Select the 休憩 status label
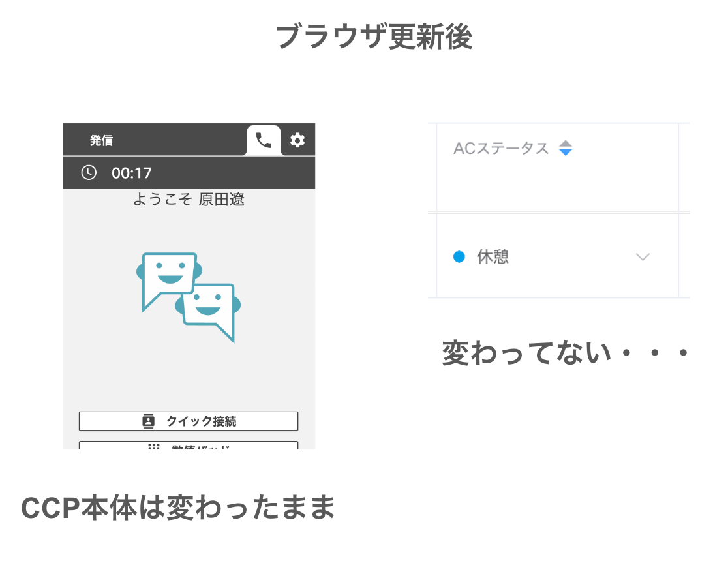This screenshot has width=728, height=561. [493, 257]
